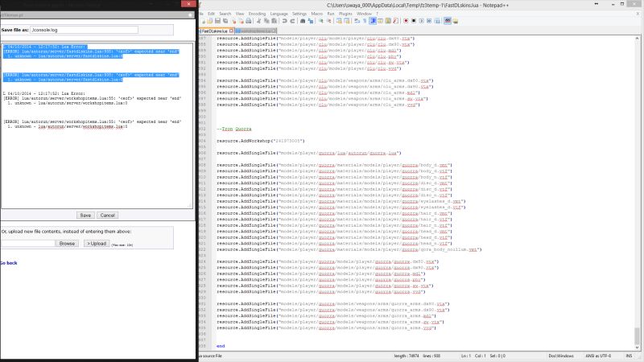
Task: Click the Undo arrow toolbar icon
Action: [284, 21]
